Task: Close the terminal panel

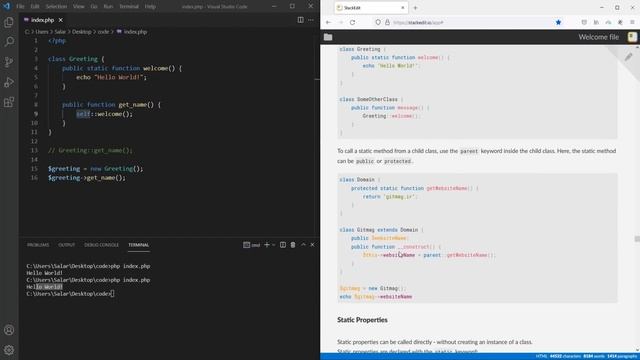Action: (x=313, y=244)
